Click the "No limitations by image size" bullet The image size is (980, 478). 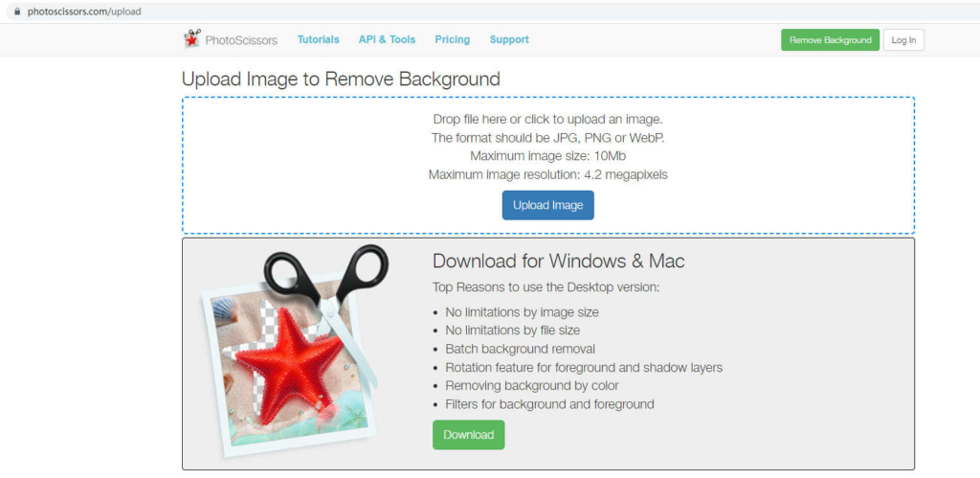(522, 311)
